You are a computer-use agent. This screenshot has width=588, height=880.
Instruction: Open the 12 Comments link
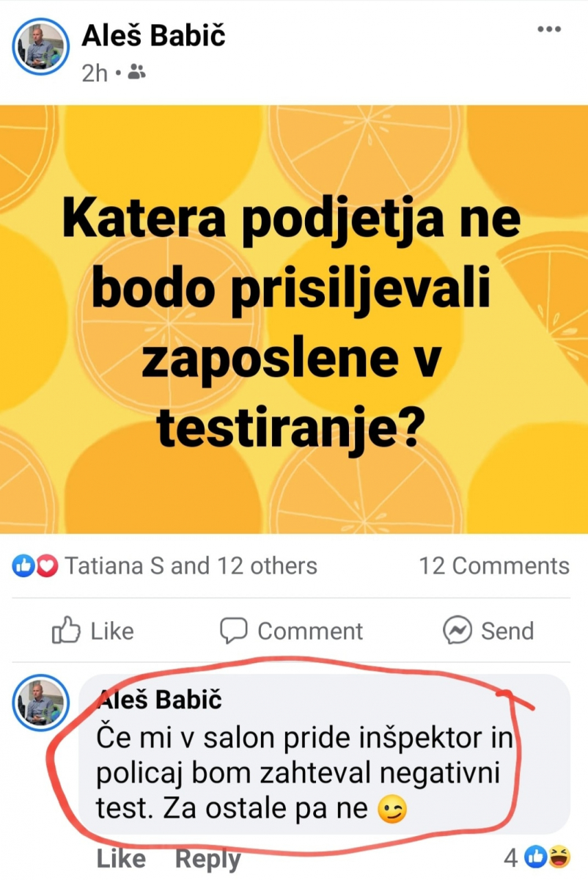494,565
